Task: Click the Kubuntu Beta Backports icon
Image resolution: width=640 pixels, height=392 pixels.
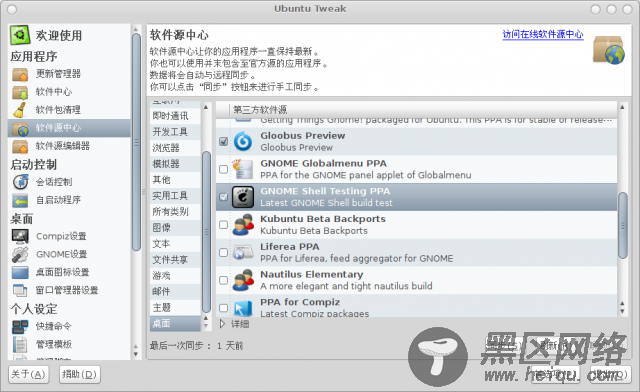Action: tap(243, 225)
